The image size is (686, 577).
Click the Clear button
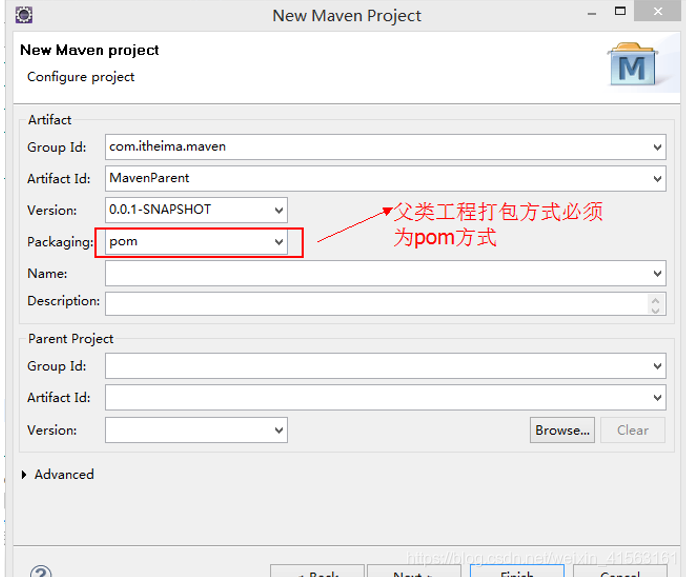(x=633, y=430)
